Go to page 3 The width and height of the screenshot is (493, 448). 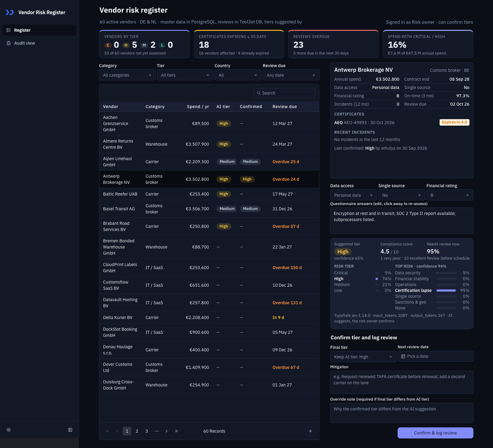pos(147,431)
